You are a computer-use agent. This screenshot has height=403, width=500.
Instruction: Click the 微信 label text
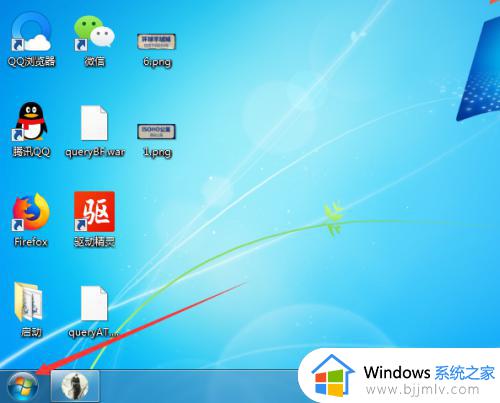[x=95, y=61]
